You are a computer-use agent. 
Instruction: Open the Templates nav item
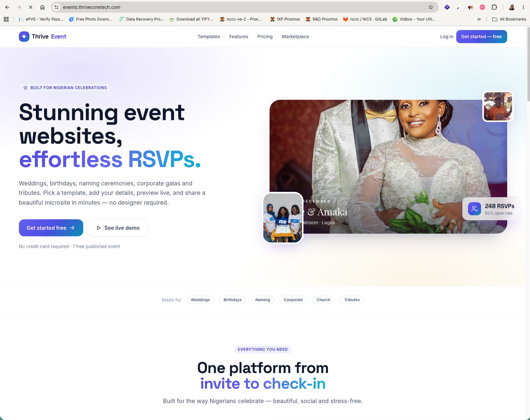(x=209, y=36)
